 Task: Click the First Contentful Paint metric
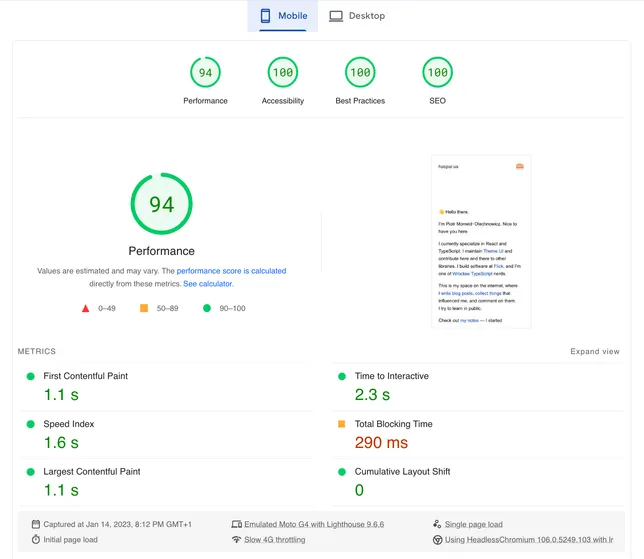click(85, 376)
